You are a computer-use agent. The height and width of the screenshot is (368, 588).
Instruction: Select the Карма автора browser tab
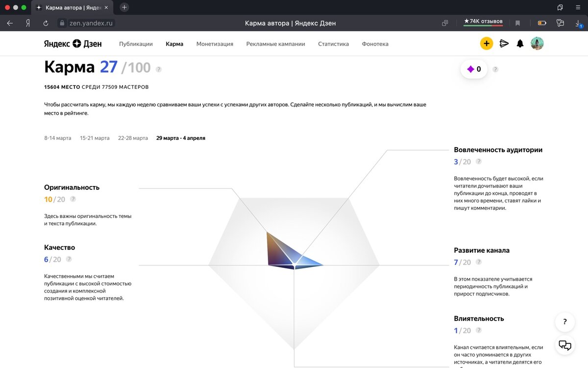73,8
